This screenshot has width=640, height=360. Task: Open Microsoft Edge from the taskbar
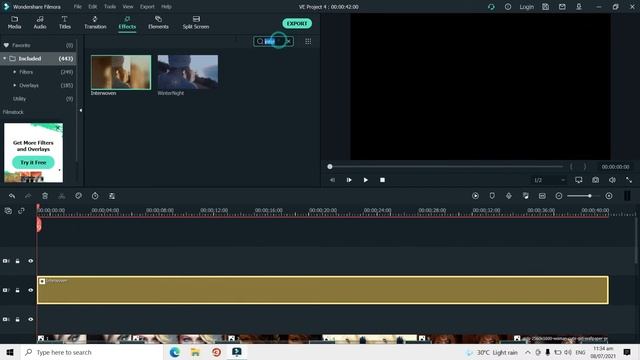pyautogui.click(x=175, y=352)
